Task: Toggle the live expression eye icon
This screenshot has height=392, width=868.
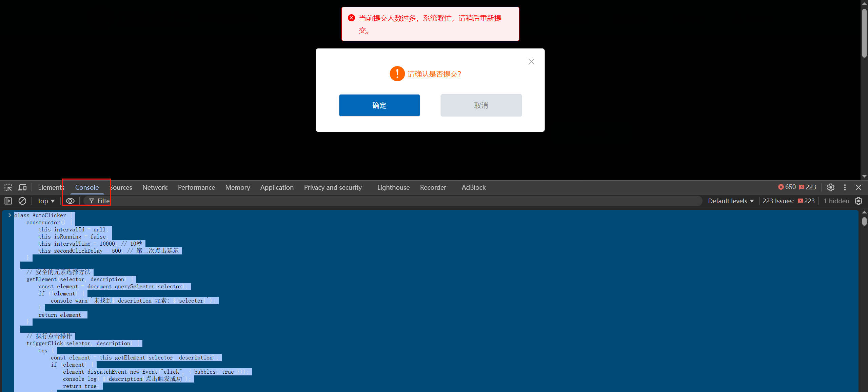Action: [x=70, y=201]
